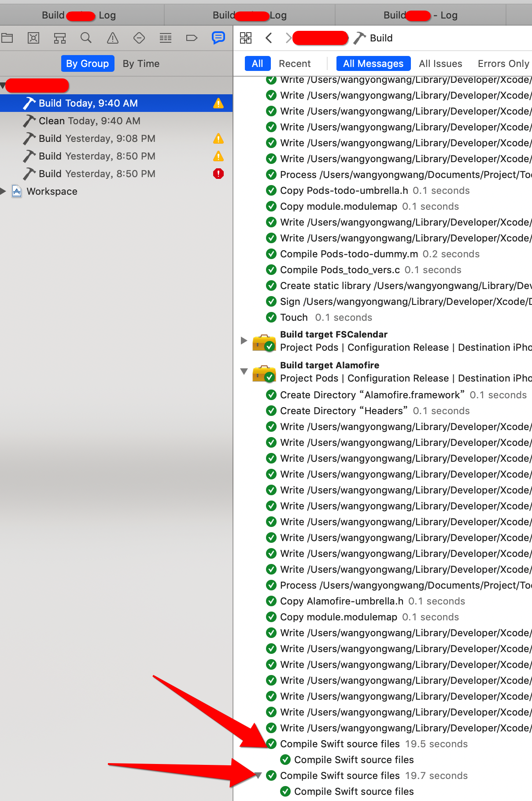This screenshot has width=532, height=801.
Task: Select the Recent scope filter
Action: [x=295, y=63]
